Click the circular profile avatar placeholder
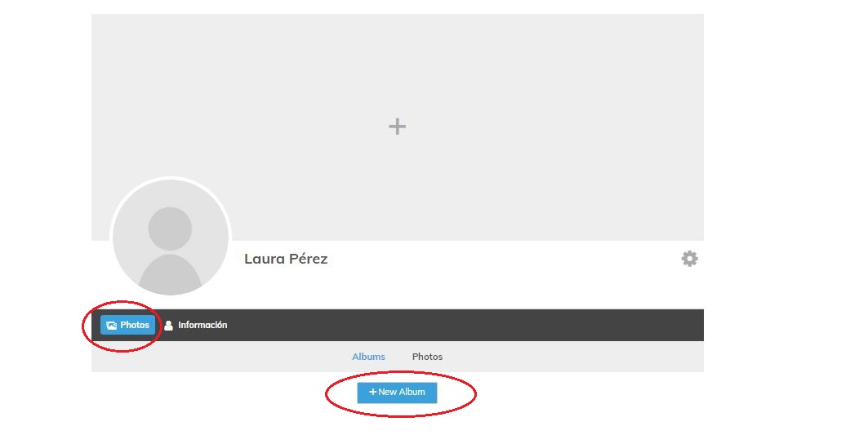Image resolution: width=868 pixels, height=435 pixels. (171, 237)
